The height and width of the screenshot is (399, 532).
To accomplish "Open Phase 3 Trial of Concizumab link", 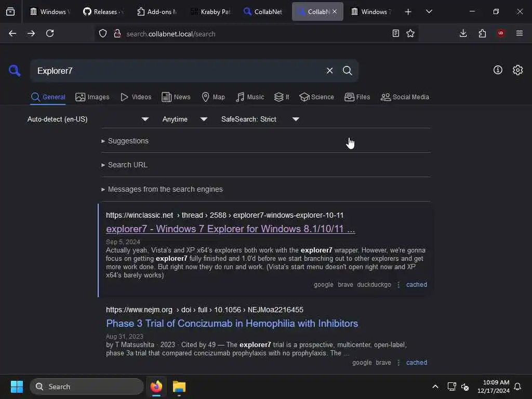I will point(232,324).
